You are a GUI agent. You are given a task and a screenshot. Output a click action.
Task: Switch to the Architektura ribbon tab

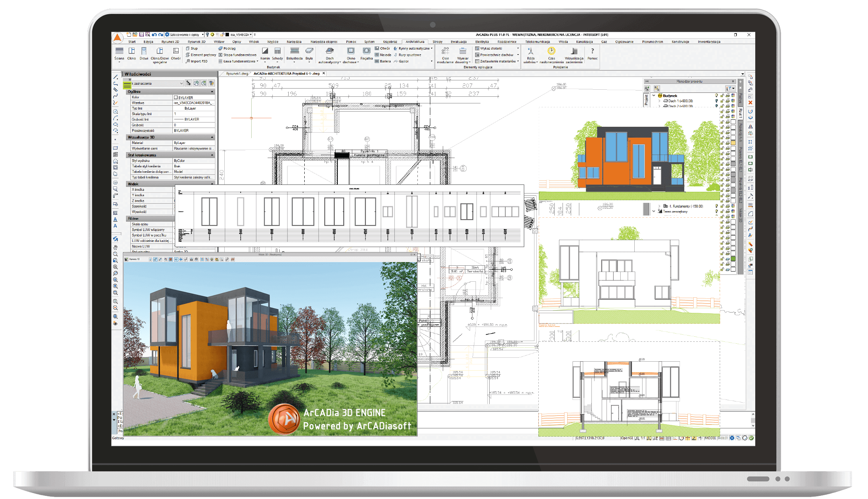pyautogui.click(x=415, y=42)
